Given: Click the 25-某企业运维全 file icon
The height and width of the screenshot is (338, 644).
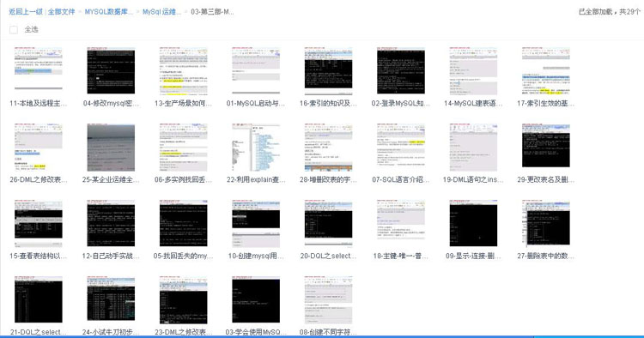Looking at the screenshot, I should click(x=111, y=148).
